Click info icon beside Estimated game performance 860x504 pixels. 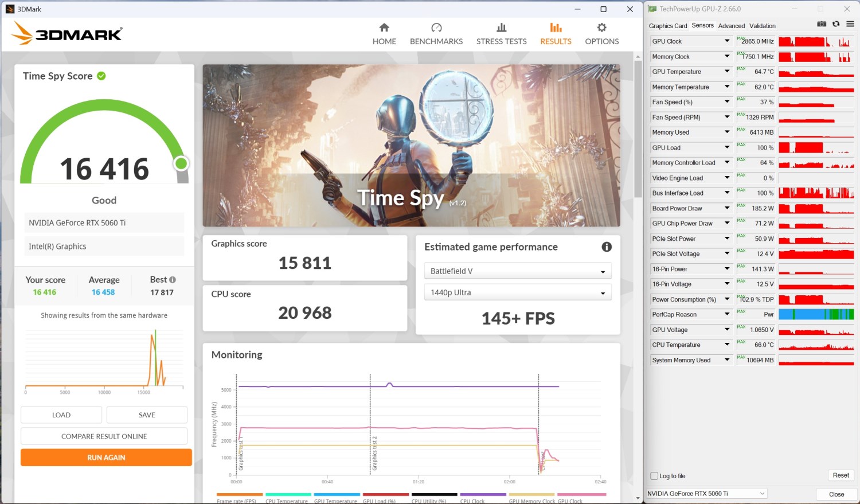(x=607, y=247)
